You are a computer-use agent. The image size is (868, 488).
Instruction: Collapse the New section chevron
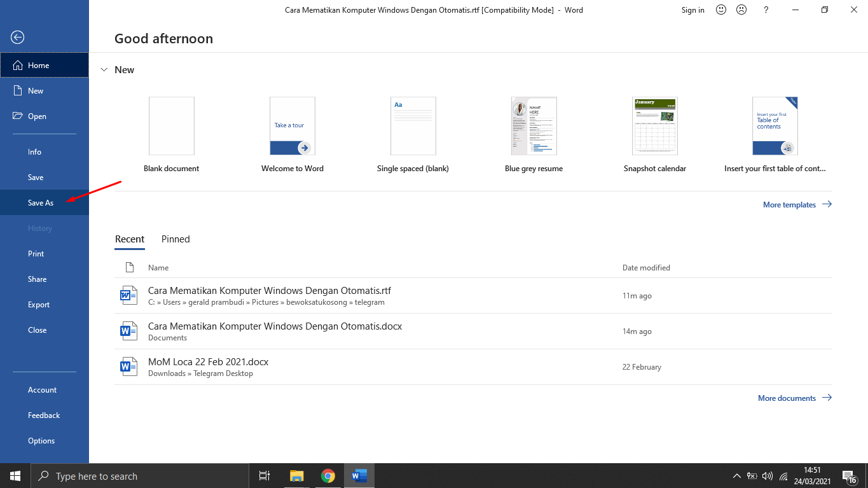pyautogui.click(x=104, y=70)
